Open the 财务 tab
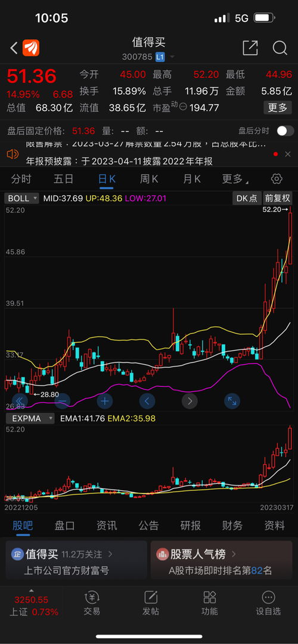Viewport: 298px width, 644px height. click(232, 526)
